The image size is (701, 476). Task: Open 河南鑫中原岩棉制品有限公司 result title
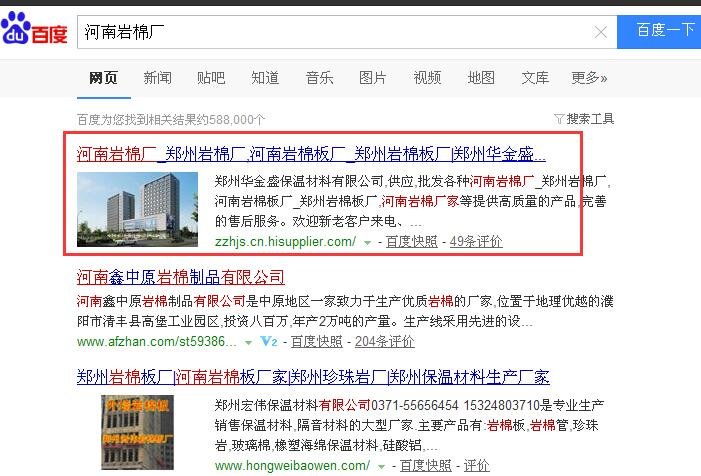click(x=181, y=277)
